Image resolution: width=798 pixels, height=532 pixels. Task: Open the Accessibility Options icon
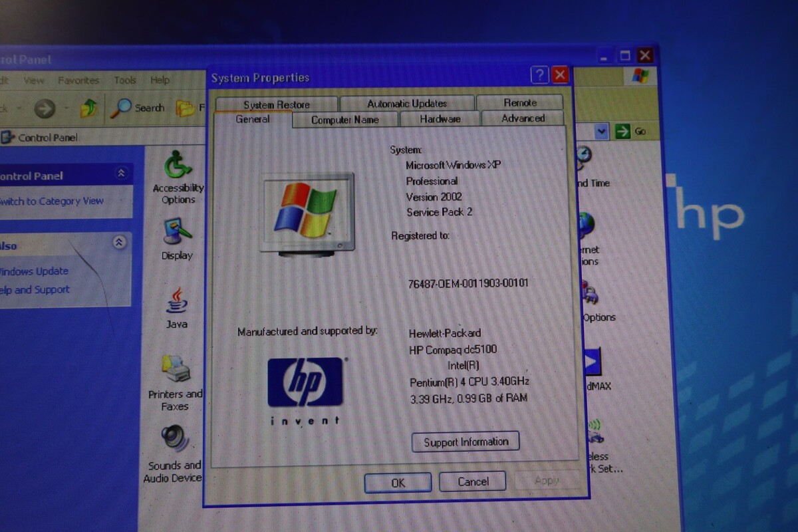pos(178,165)
